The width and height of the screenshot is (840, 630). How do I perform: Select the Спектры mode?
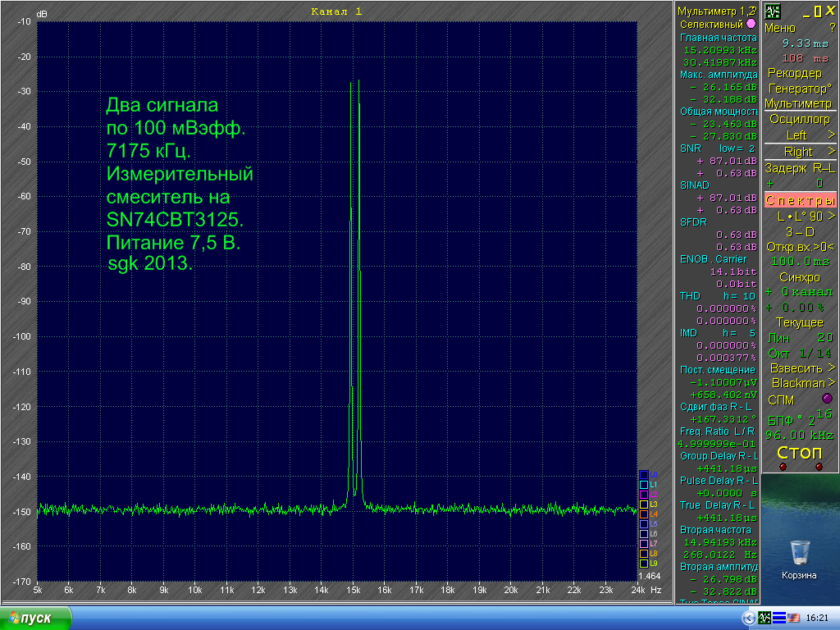tap(800, 200)
